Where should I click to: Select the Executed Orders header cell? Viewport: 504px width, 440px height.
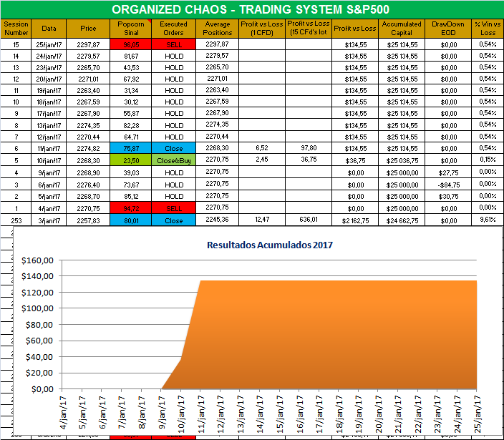click(x=173, y=29)
